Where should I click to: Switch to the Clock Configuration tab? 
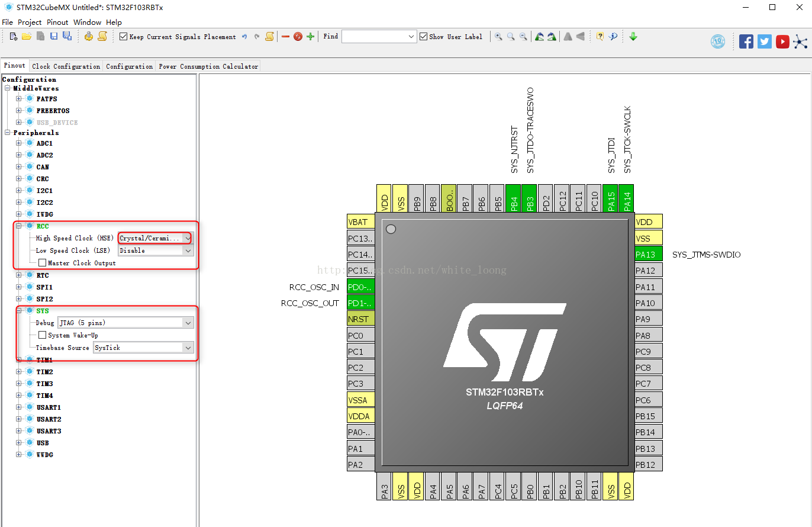[66, 66]
